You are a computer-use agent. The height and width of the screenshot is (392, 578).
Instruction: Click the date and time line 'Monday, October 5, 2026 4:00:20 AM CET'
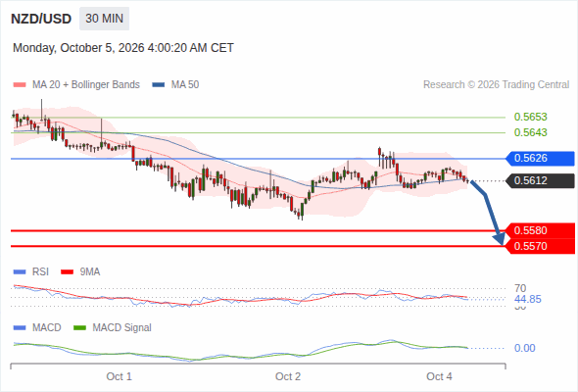pos(123,48)
